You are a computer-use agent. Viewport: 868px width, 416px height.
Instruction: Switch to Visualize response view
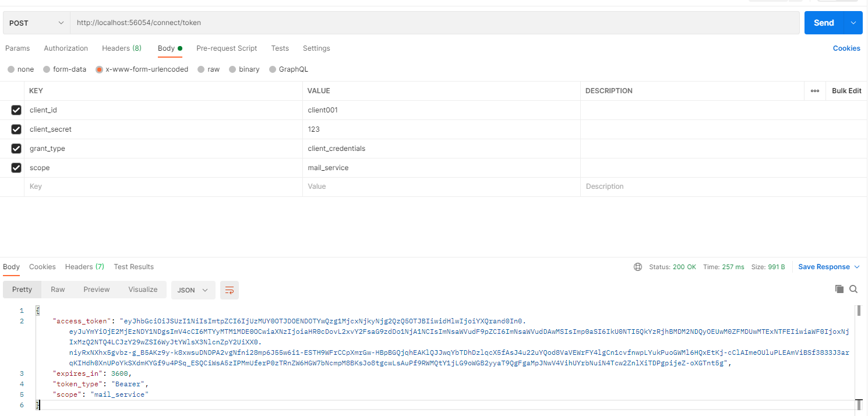coord(143,290)
